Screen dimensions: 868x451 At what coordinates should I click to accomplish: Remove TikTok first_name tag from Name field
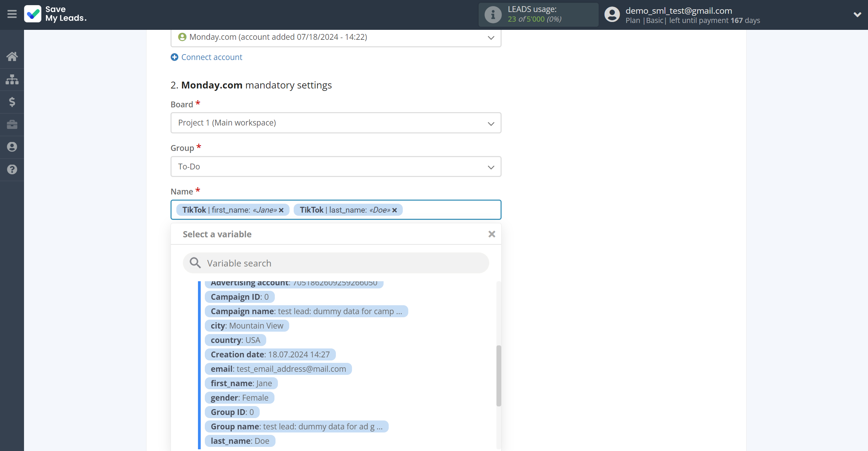click(281, 210)
